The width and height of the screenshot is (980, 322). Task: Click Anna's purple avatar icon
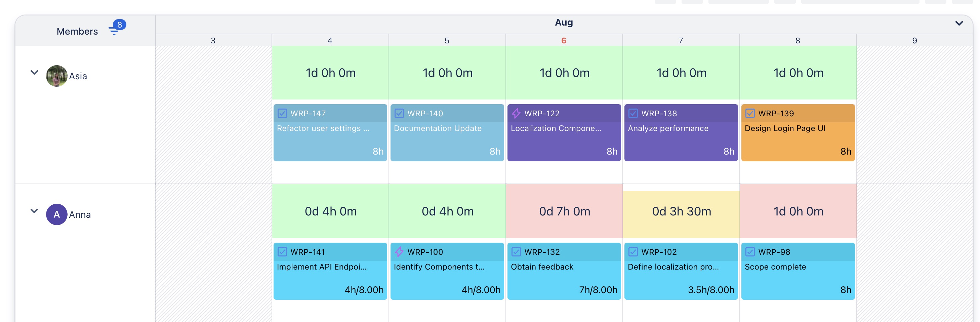click(57, 214)
